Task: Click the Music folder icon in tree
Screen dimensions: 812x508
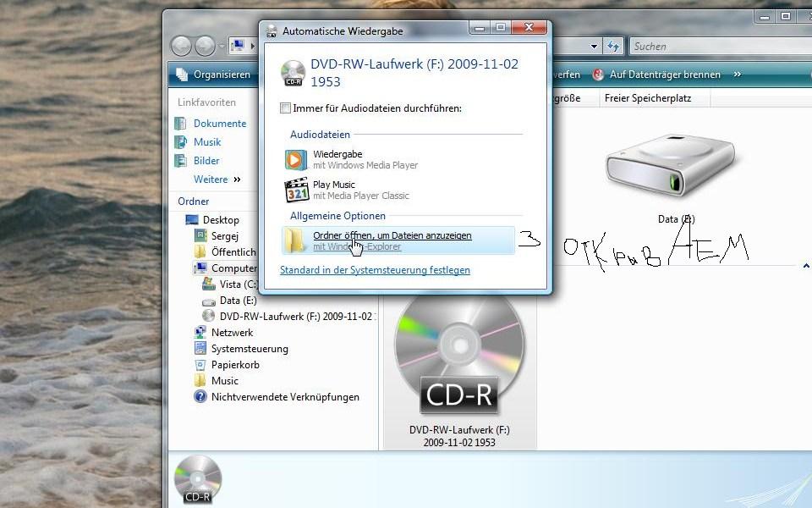Action: click(200, 380)
